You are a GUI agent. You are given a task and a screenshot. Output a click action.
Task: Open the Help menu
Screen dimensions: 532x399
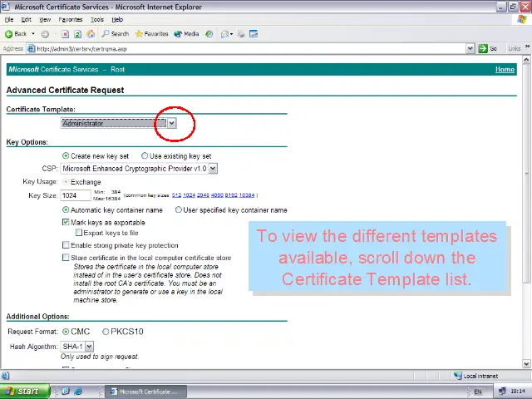pyautogui.click(x=117, y=20)
